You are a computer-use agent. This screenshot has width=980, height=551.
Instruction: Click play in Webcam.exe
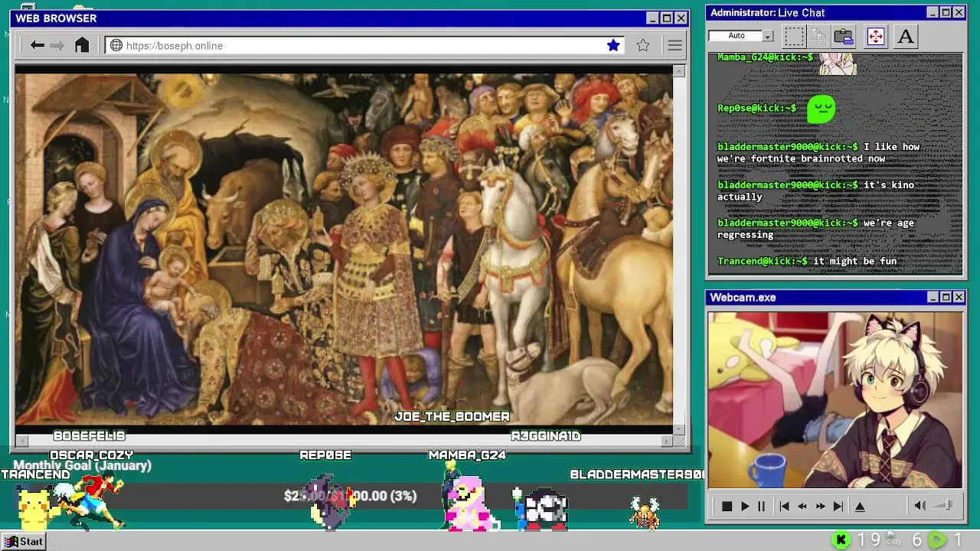pos(744,506)
